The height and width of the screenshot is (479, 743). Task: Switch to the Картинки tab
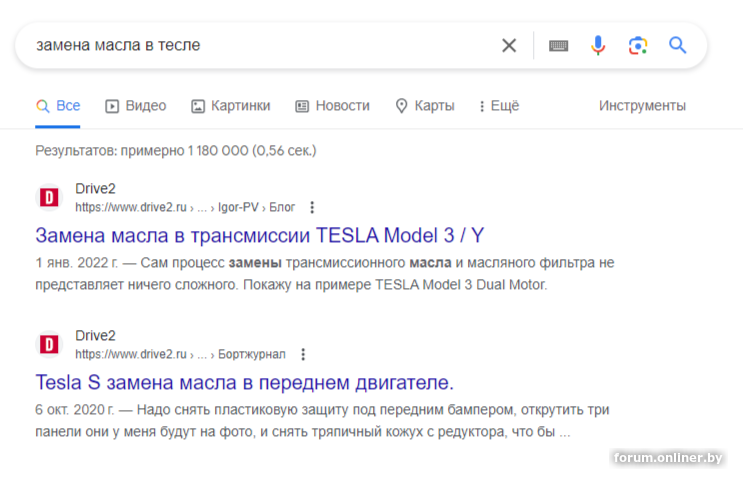point(231,106)
